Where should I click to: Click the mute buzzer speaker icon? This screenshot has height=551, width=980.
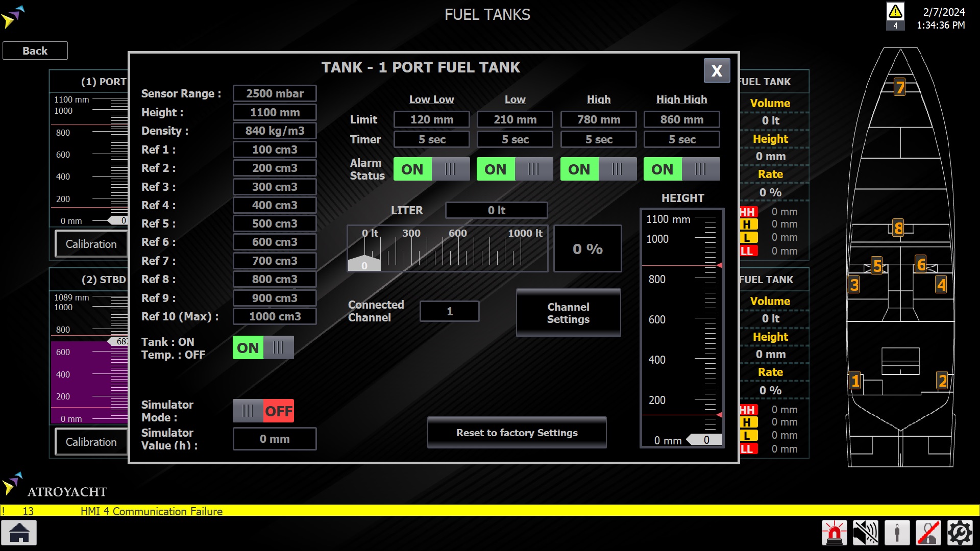point(866,533)
